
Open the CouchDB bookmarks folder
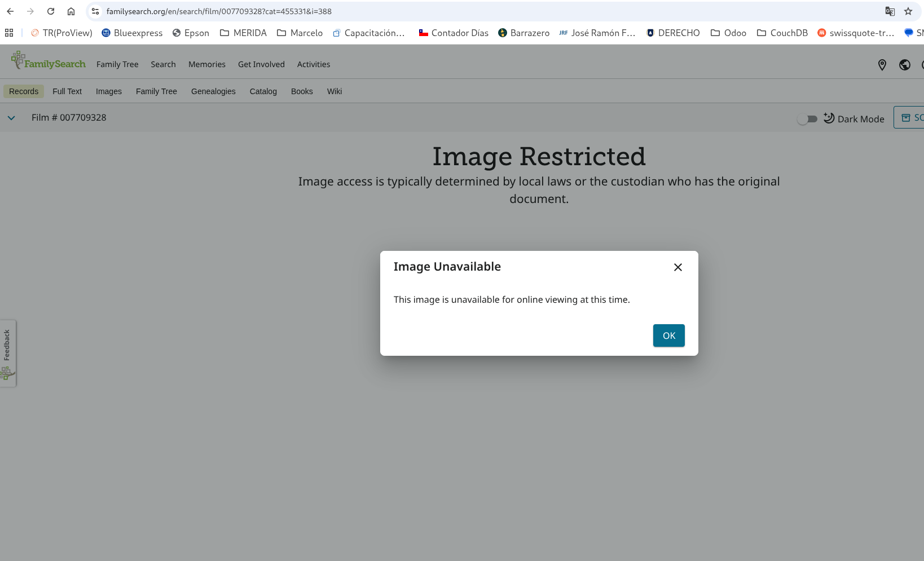782,33
